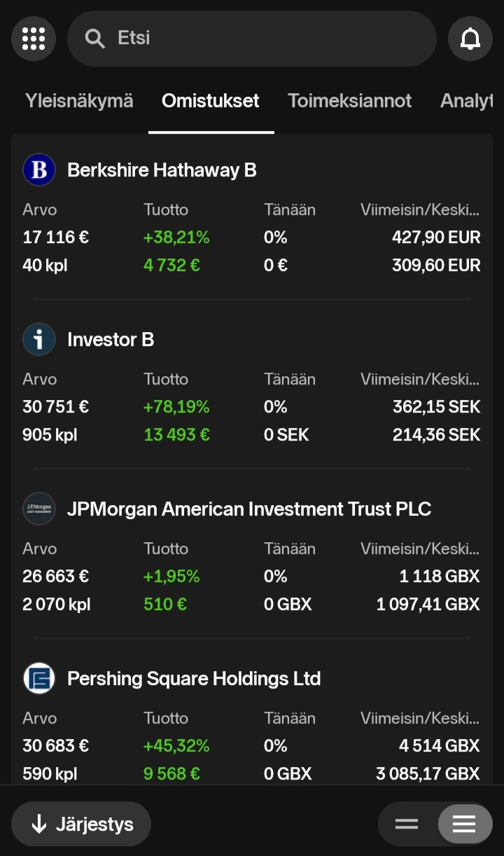This screenshot has height=856, width=504.
Task: Tap the Pershing Square Holdings logo
Action: click(39, 678)
